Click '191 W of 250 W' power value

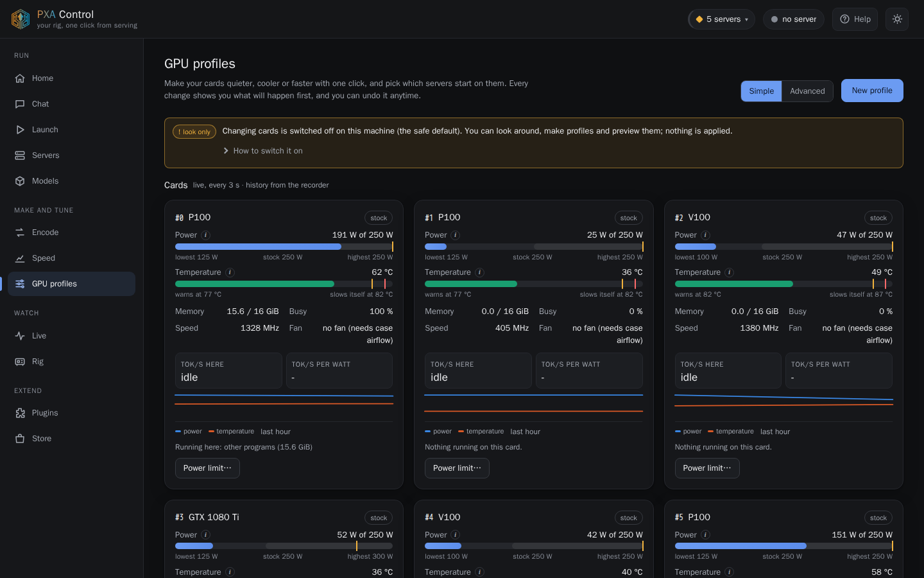[x=363, y=235]
